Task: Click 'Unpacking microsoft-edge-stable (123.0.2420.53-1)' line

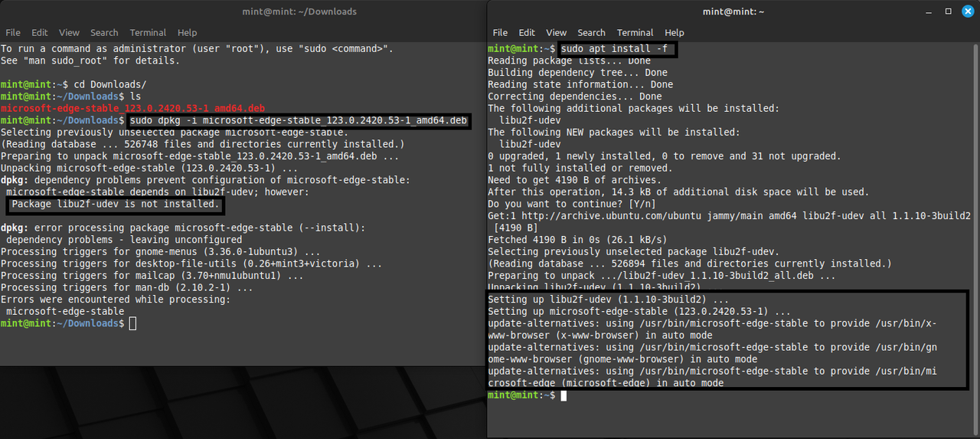Action: 149,169
